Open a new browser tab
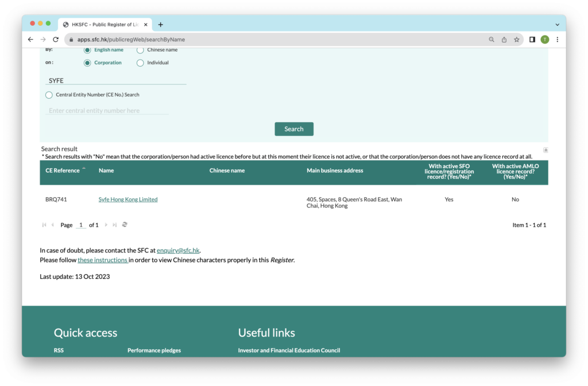 [161, 25]
